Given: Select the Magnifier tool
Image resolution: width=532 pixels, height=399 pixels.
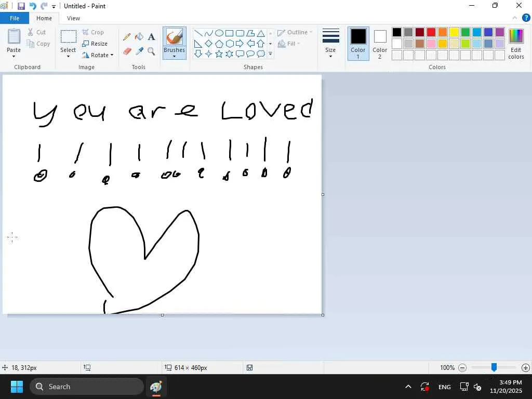Looking at the screenshot, I should click(x=151, y=51).
